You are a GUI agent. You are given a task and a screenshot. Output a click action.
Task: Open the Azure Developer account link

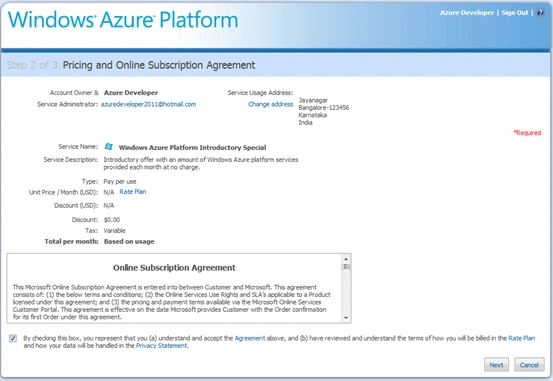tap(467, 13)
